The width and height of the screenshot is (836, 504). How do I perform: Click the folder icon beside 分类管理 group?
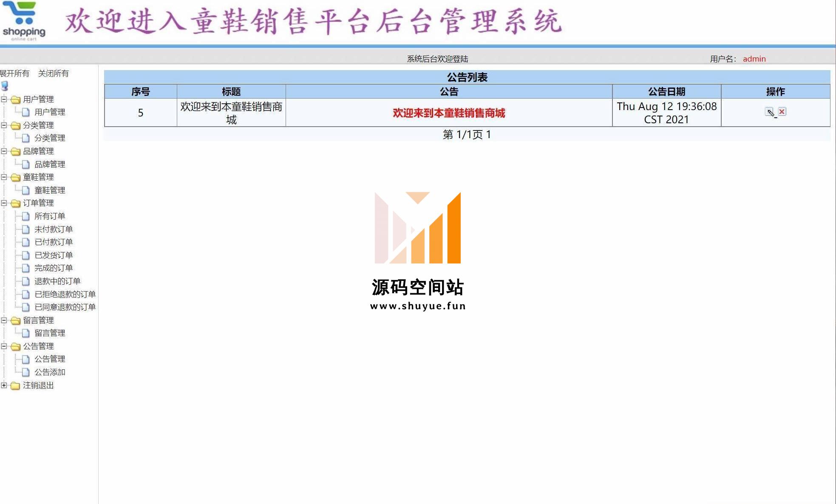point(16,125)
